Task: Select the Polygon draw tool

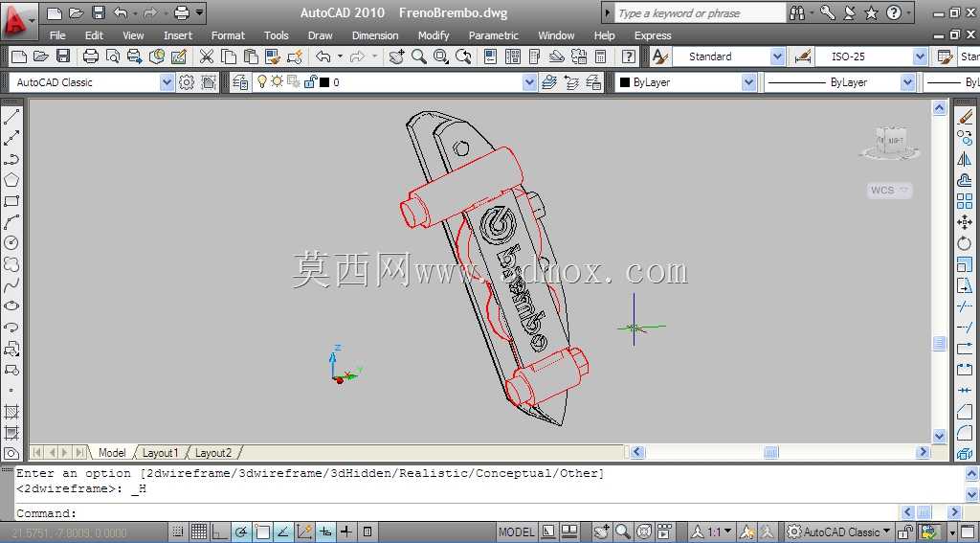Action: point(11,180)
